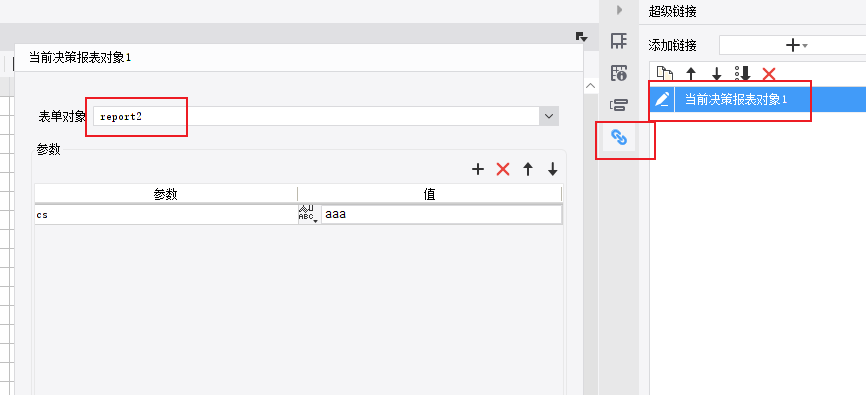866x395 pixels.
Task: Edit the cs parameter name cell
Action: (166, 214)
